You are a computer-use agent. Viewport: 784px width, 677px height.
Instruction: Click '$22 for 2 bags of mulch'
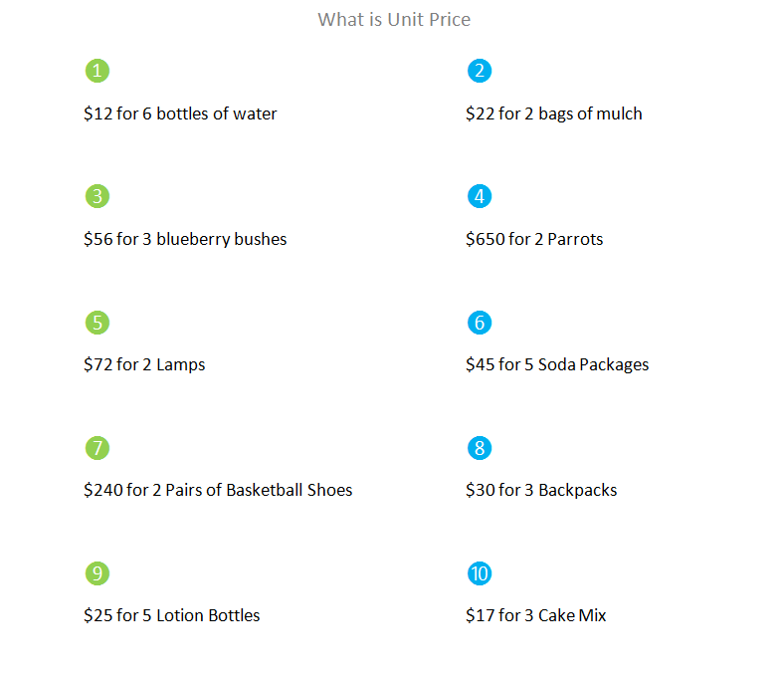point(553,113)
